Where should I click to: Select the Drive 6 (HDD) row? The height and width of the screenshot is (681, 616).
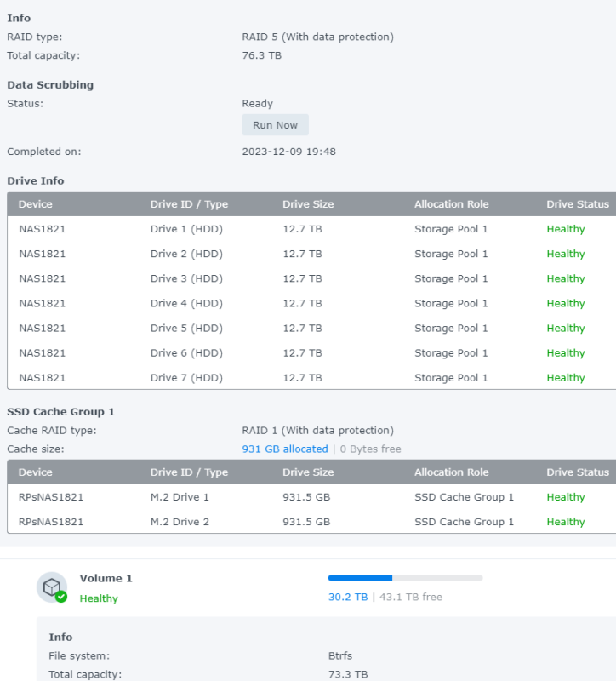(x=311, y=352)
